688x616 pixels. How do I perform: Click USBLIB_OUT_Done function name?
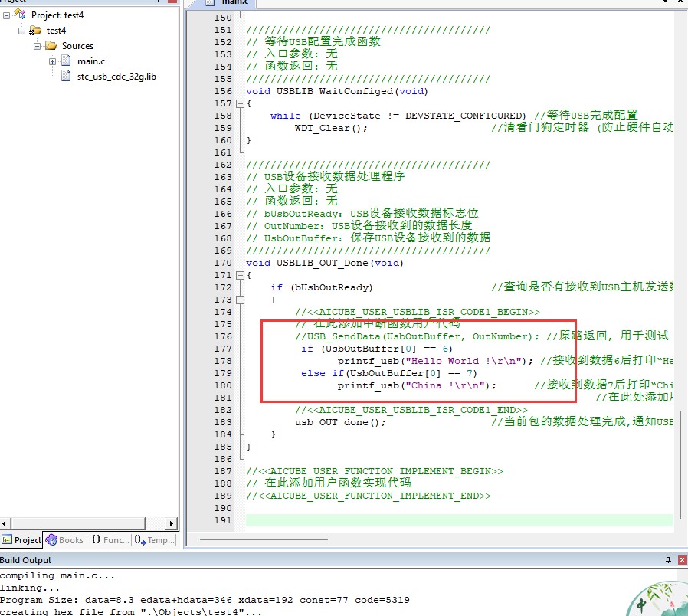[x=322, y=263]
